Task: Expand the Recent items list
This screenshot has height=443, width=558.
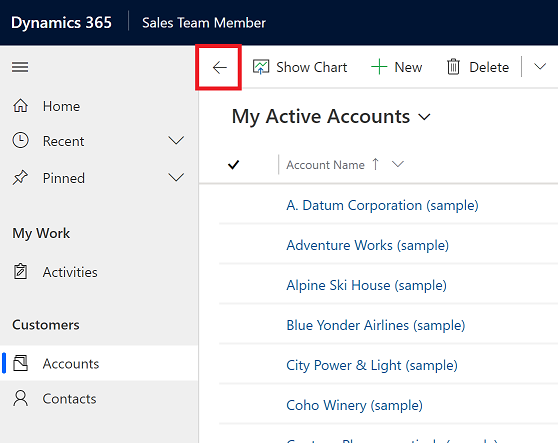Action: [176, 140]
